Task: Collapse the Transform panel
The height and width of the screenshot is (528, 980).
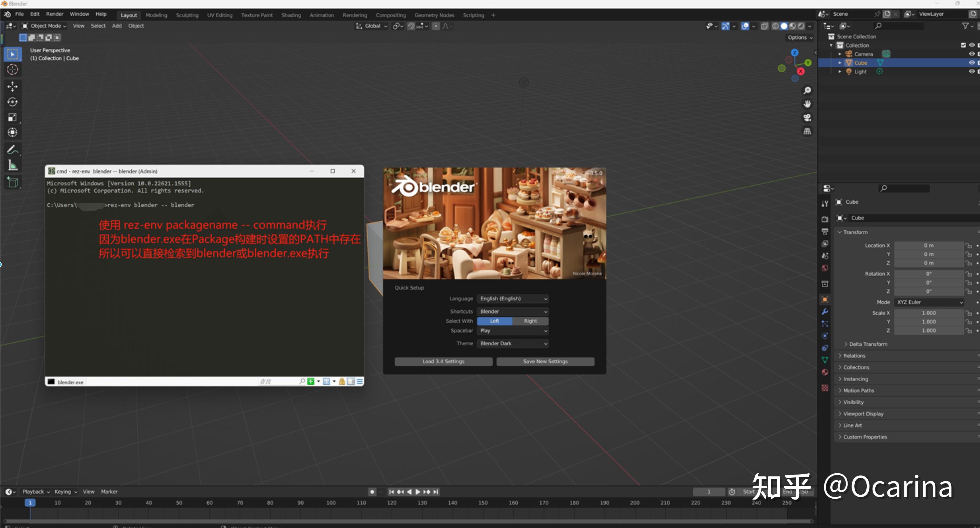Action: [x=853, y=232]
